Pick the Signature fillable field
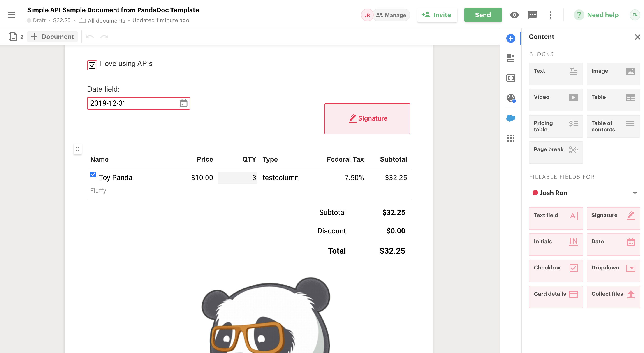 tap(613, 218)
